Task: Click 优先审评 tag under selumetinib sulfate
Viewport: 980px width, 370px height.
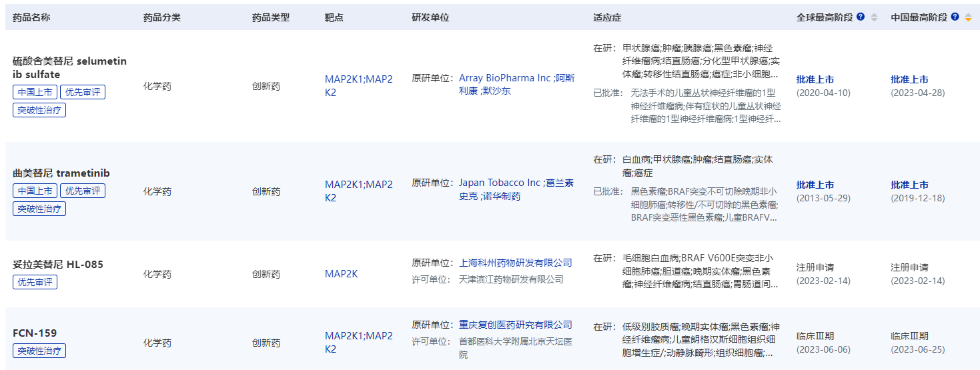Action: (83, 92)
